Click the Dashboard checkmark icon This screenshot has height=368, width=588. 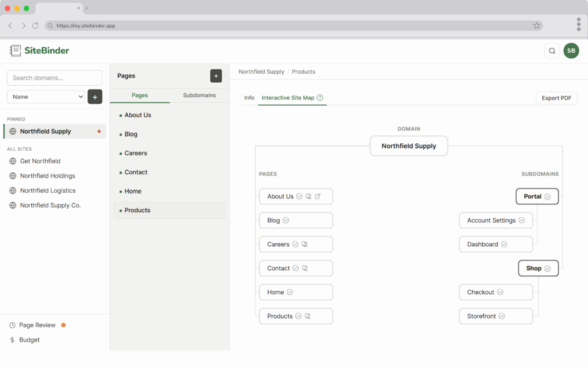(504, 244)
